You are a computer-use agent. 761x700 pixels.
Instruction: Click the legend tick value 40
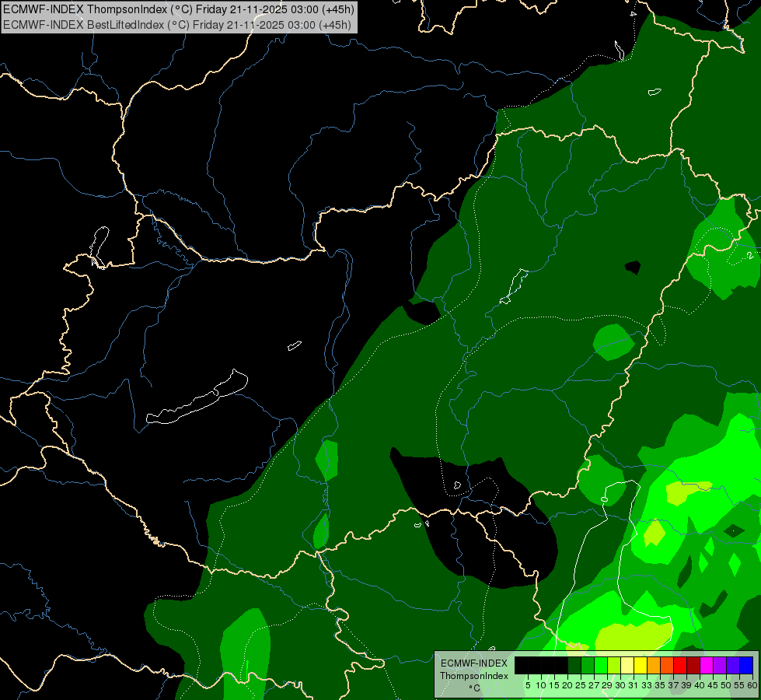click(700, 685)
